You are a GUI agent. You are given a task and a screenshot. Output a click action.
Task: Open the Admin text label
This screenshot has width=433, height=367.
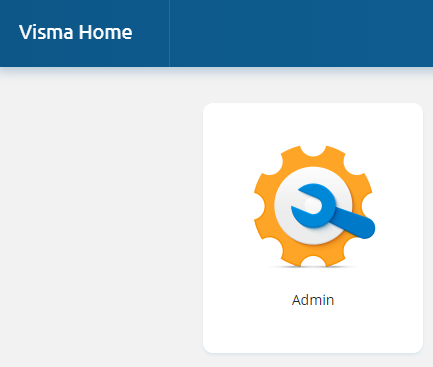click(313, 300)
